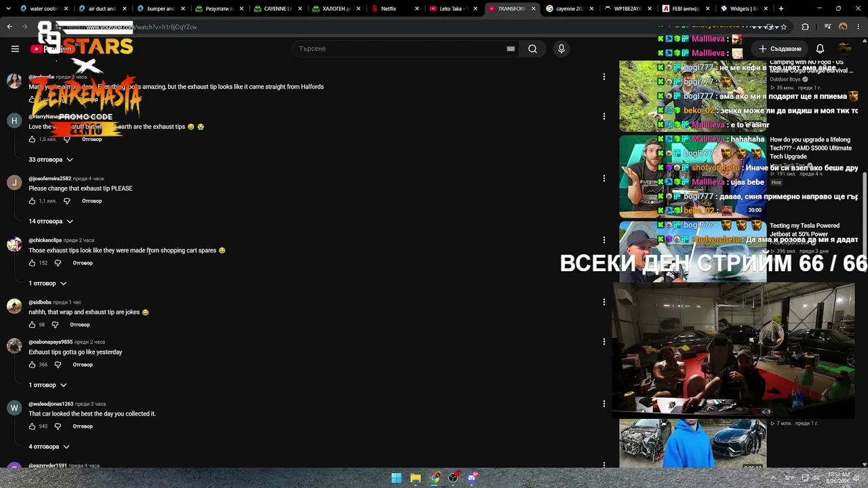Like the @joaoferreira2582 comment

click(x=32, y=201)
